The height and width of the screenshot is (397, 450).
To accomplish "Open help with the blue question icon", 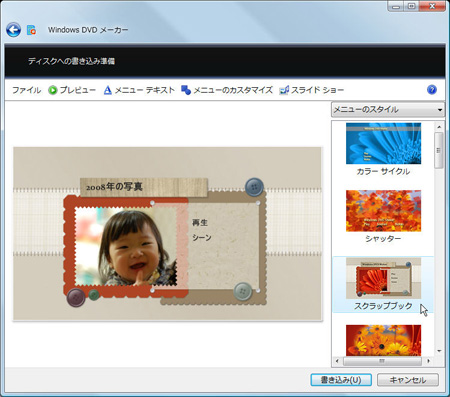I will [432, 90].
